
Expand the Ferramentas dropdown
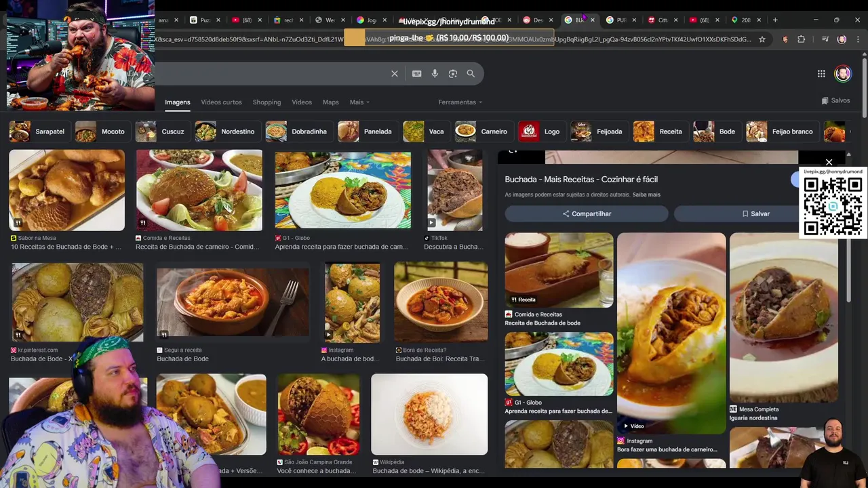pyautogui.click(x=460, y=102)
